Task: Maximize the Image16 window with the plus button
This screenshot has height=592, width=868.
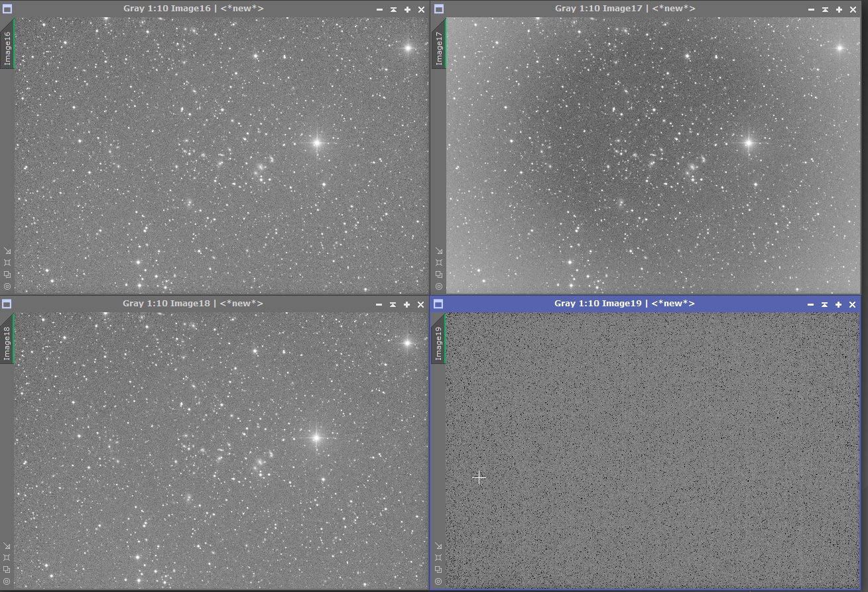Action: coord(407,9)
